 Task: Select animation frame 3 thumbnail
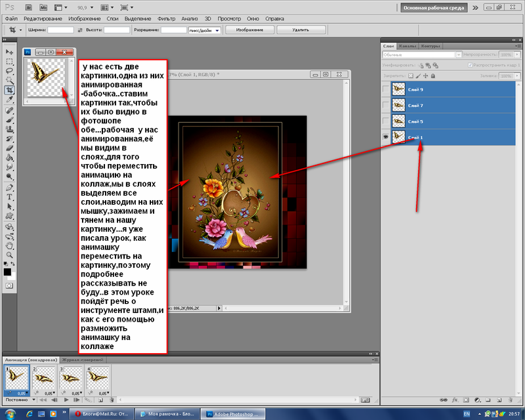[x=71, y=378]
